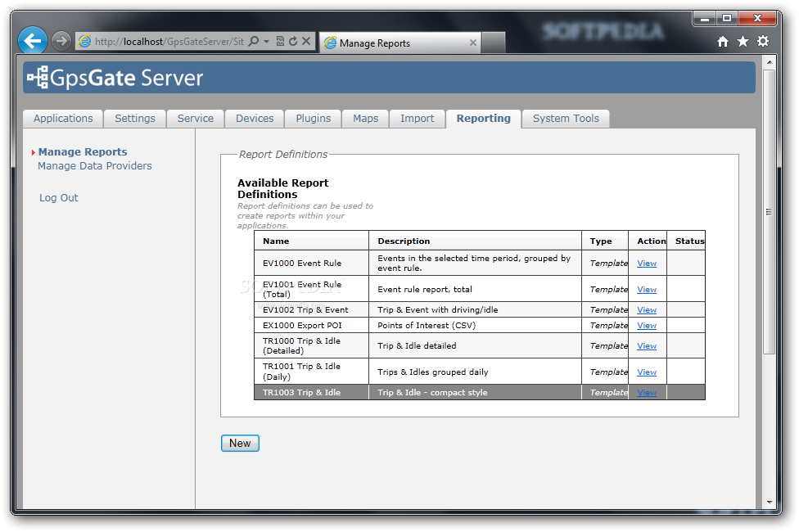Select the TR1003 Trip & Idle name cell
Viewport: 799px width, 532px height.
tap(311, 393)
